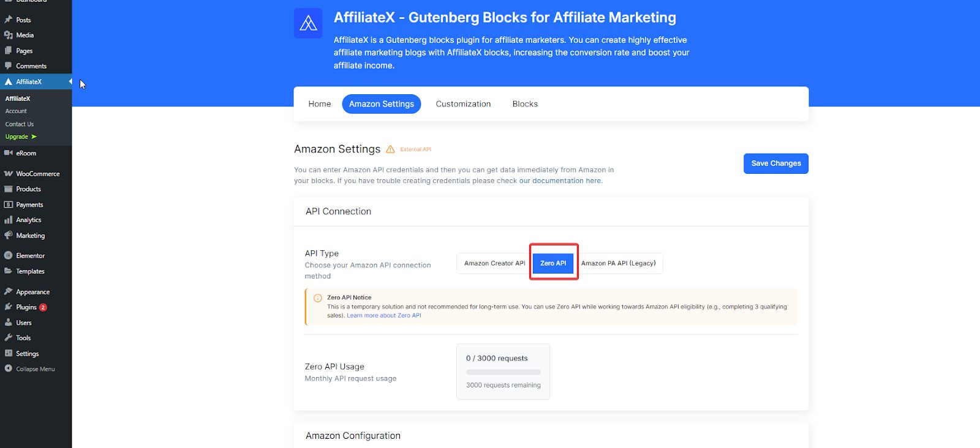Click the Zero API usage progress bar
The image size is (980, 448).
pyautogui.click(x=502, y=371)
